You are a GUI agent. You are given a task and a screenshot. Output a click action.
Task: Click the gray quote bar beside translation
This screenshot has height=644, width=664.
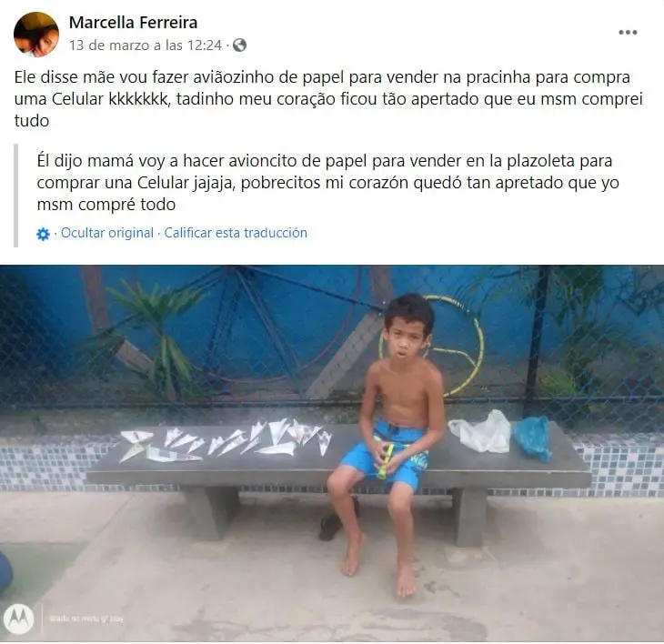[x=16, y=196]
